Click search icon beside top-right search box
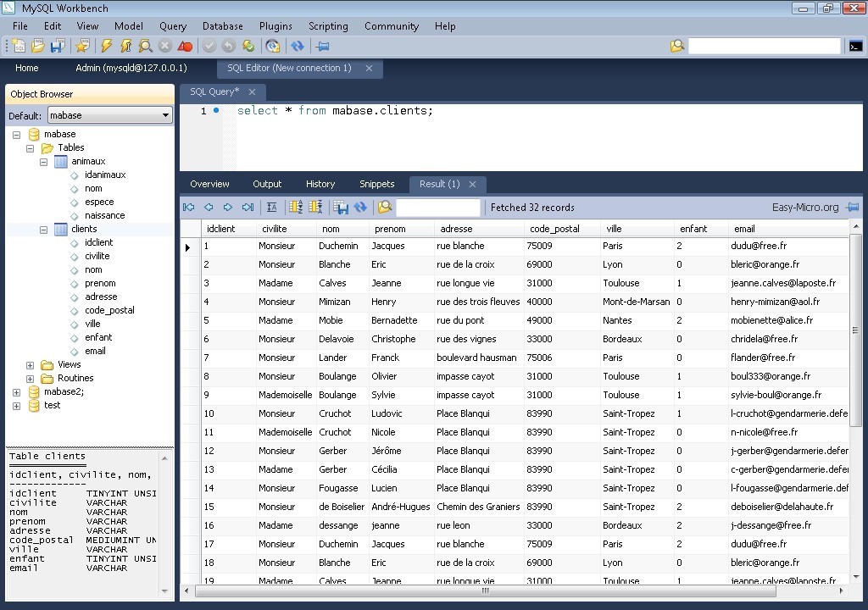The height and width of the screenshot is (610, 868). coord(677,46)
